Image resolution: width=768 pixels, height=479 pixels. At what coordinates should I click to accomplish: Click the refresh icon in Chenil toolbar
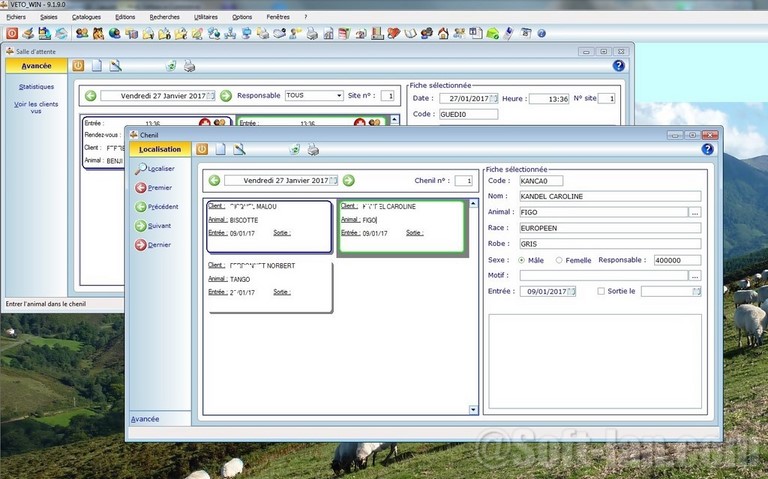point(295,149)
